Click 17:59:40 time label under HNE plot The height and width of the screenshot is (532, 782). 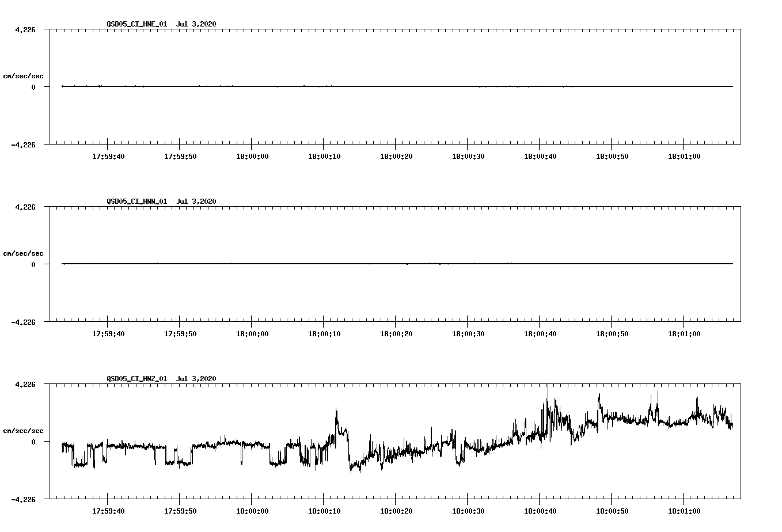108,156
